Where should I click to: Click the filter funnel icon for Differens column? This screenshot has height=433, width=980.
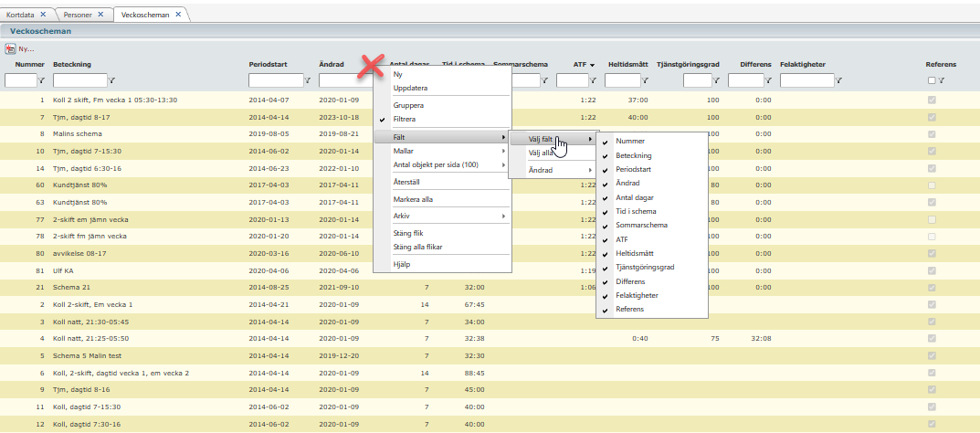[x=768, y=80]
